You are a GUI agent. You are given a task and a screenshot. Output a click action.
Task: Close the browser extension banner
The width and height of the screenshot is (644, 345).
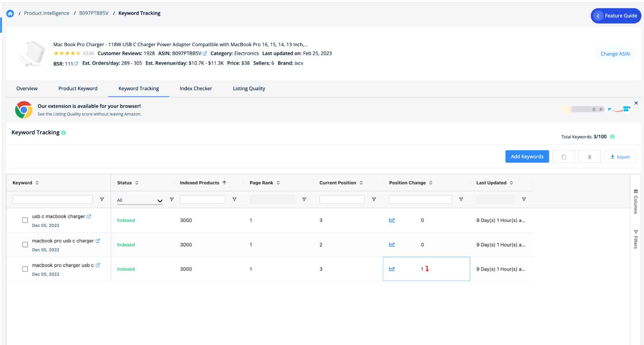(636, 103)
